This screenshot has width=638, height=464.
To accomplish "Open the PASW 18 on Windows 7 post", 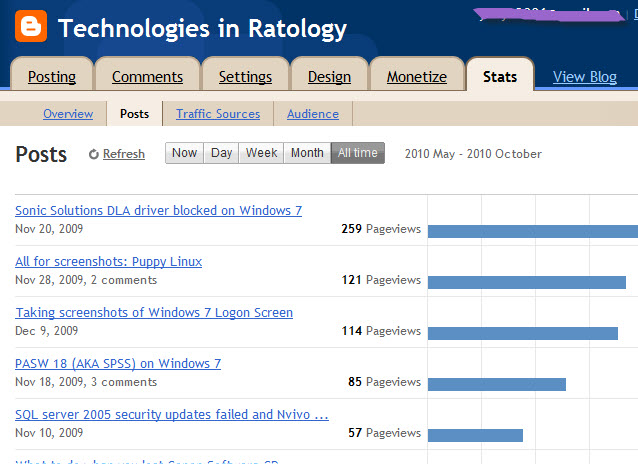I will pyautogui.click(x=118, y=363).
